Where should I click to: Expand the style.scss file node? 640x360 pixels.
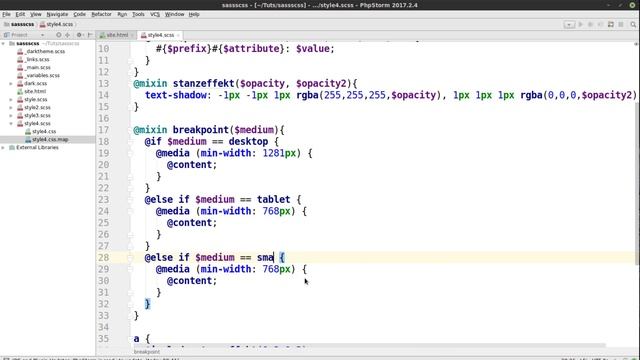point(11,99)
